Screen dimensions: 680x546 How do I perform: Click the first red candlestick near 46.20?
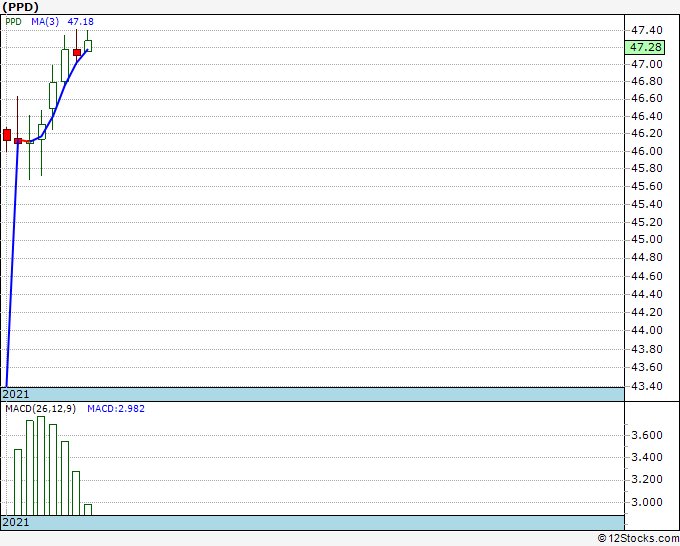click(7, 135)
